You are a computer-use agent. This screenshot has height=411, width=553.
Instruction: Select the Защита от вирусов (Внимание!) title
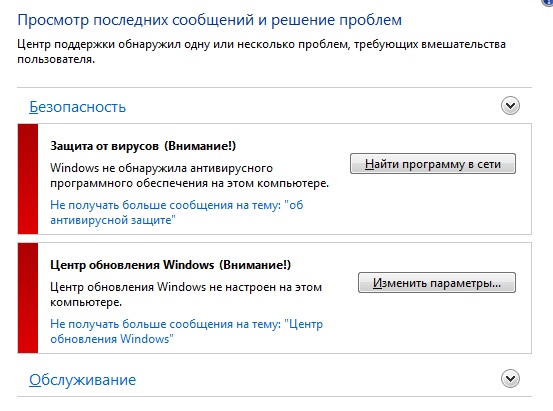(143, 146)
